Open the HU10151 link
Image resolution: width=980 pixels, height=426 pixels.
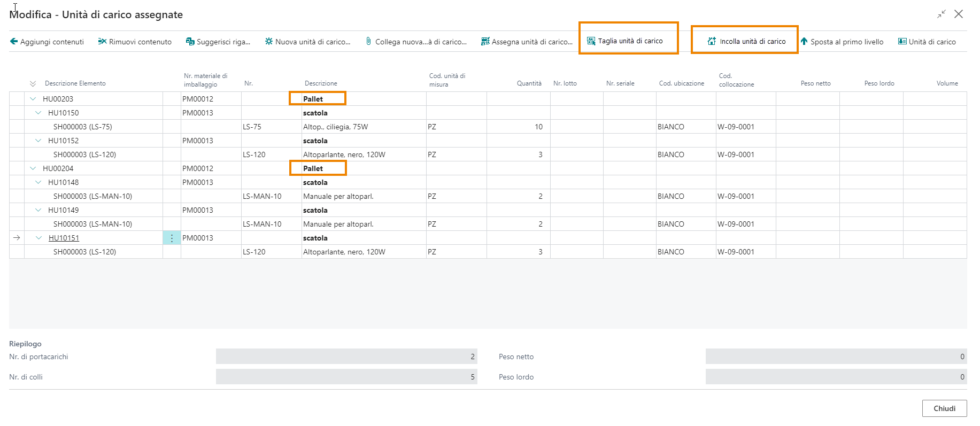[x=64, y=238]
